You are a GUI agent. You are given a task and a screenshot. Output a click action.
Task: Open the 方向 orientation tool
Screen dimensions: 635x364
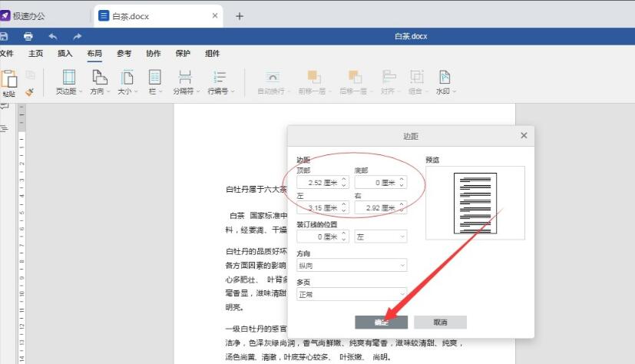(x=100, y=82)
